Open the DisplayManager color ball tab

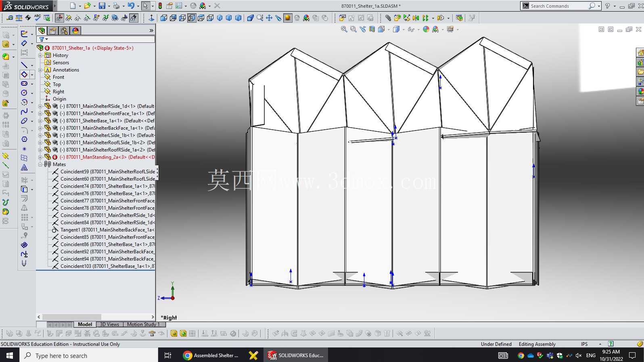pos(75,31)
